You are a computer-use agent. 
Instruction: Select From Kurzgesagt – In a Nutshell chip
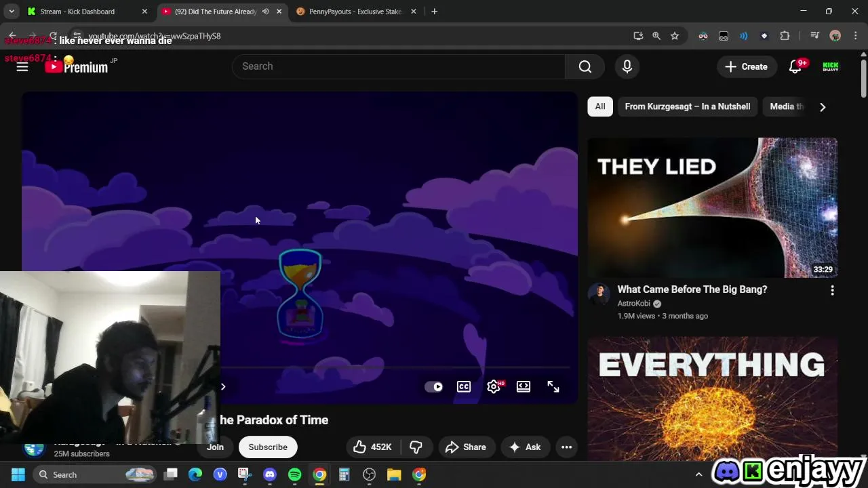(688, 106)
